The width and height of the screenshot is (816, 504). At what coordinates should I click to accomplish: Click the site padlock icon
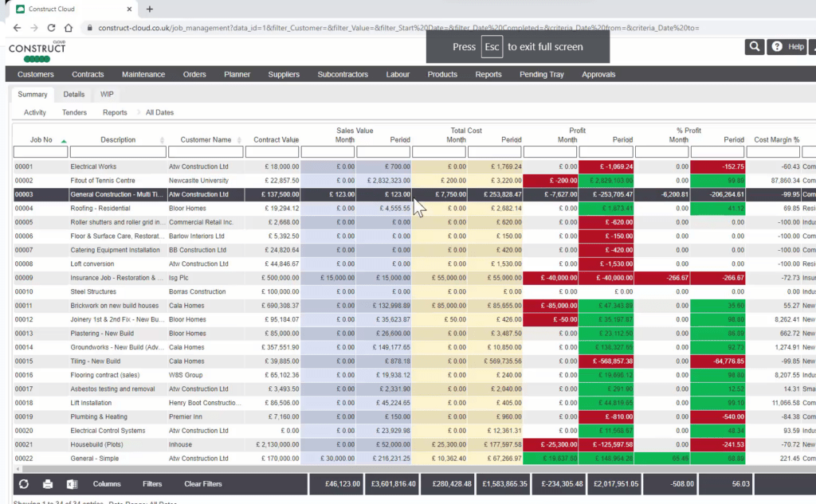pos(89,28)
